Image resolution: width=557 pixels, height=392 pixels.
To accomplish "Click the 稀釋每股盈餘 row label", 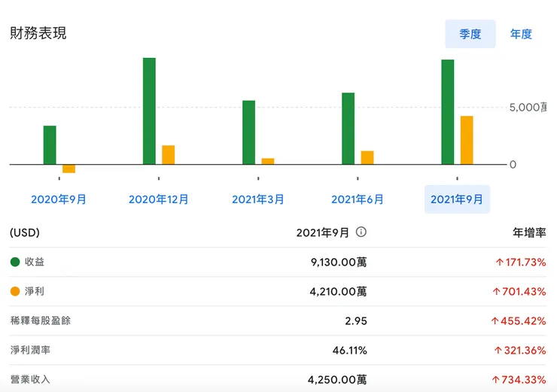I will (41, 321).
